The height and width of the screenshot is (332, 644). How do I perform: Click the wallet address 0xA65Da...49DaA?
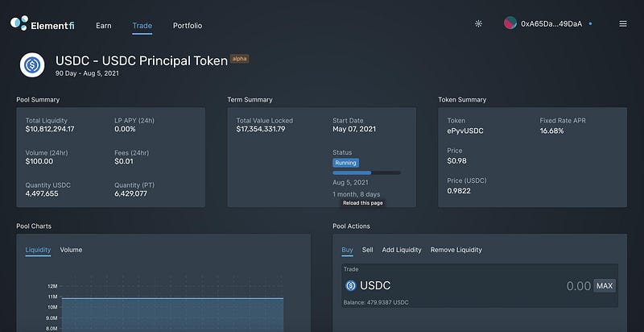(x=551, y=24)
